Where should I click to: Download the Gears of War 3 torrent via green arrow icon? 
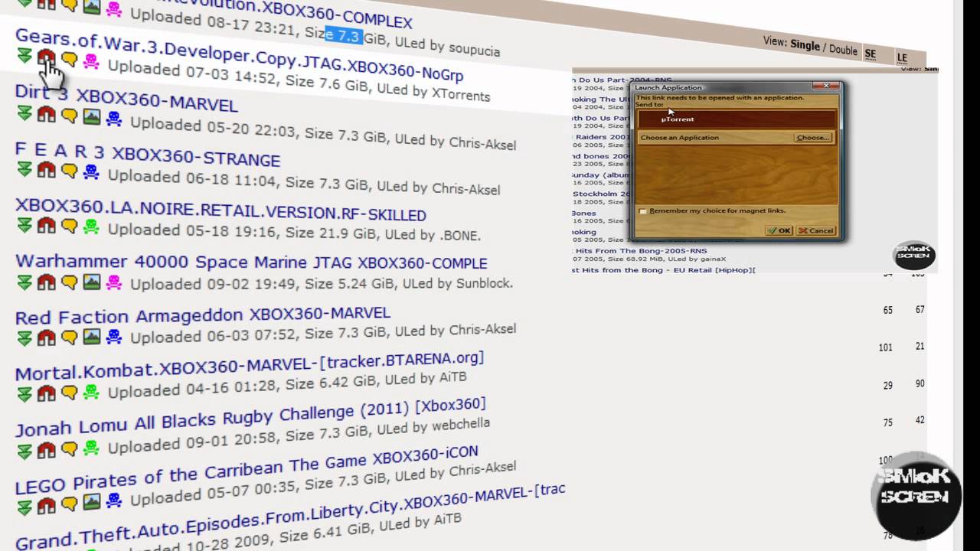24,56
